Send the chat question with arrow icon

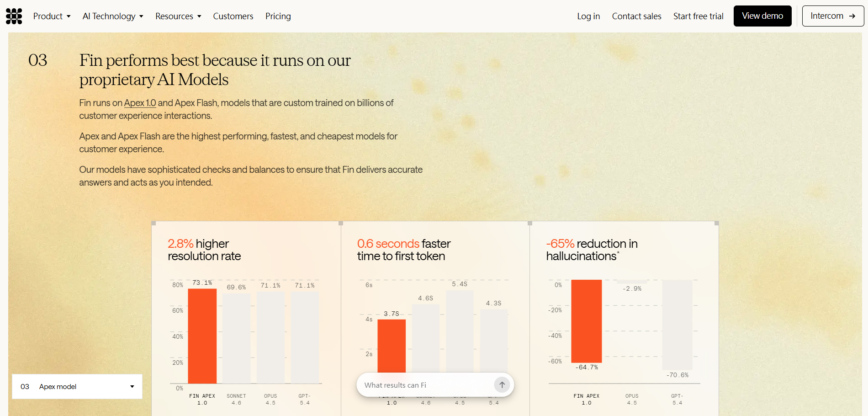502,385
